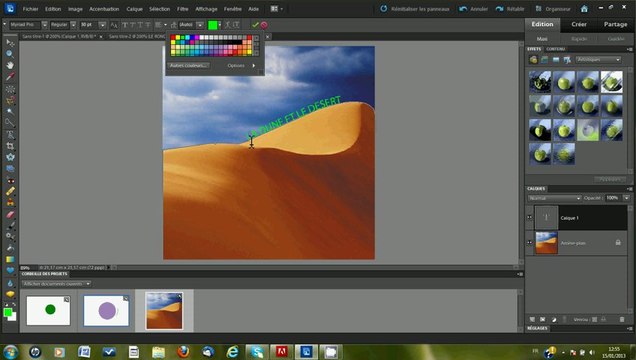This screenshot has width=636, height=360.
Task: Create new layer icon in Calques panel
Action: click(x=532, y=319)
